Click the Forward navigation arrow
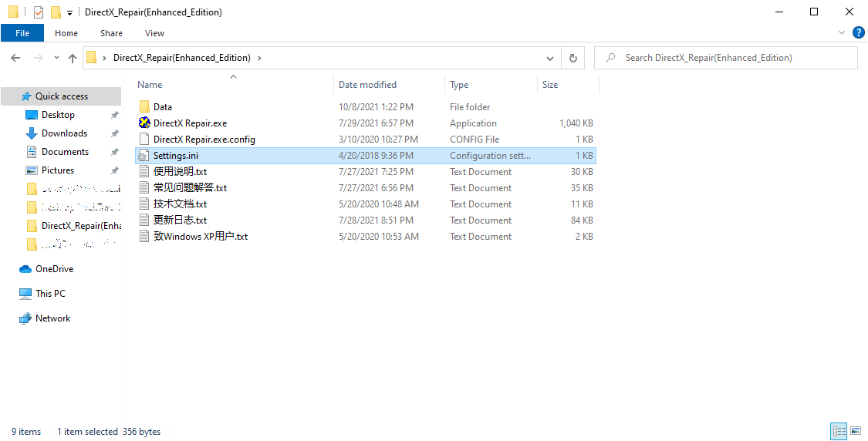The image size is (868, 441). [x=39, y=58]
